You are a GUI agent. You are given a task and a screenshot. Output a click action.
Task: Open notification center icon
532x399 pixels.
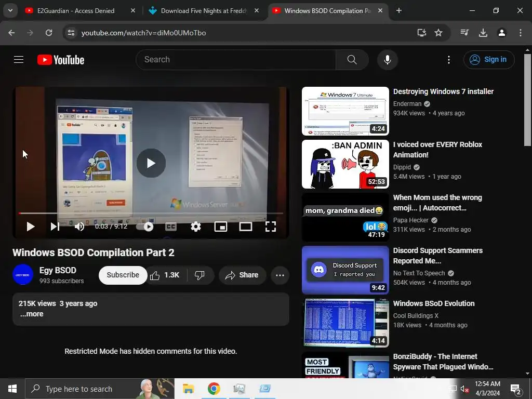click(516, 389)
